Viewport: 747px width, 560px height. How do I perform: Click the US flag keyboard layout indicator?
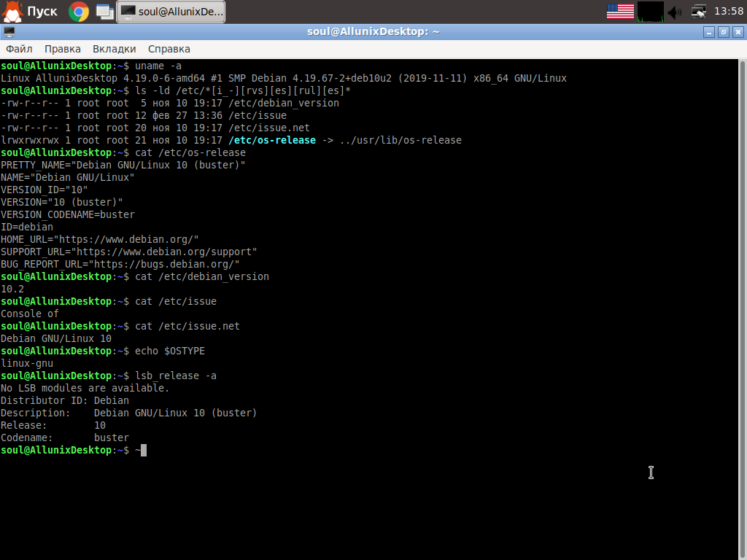[620, 12]
